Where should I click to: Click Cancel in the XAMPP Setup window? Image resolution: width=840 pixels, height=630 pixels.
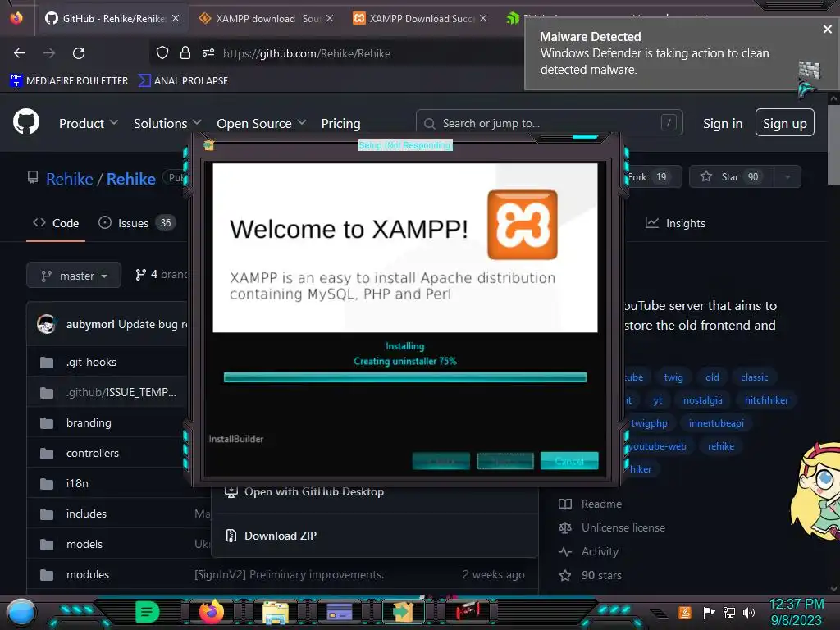(569, 461)
